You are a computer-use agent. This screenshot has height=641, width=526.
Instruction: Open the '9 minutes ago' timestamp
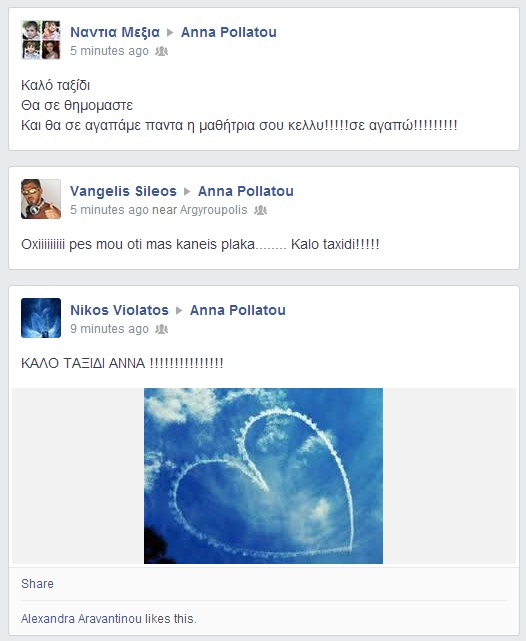pos(109,329)
